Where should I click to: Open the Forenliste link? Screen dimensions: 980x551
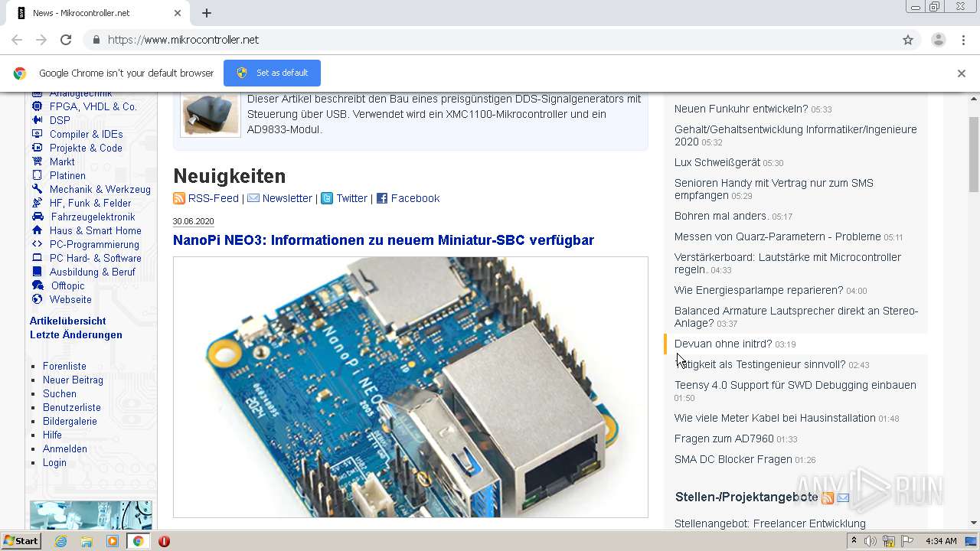[x=64, y=366]
